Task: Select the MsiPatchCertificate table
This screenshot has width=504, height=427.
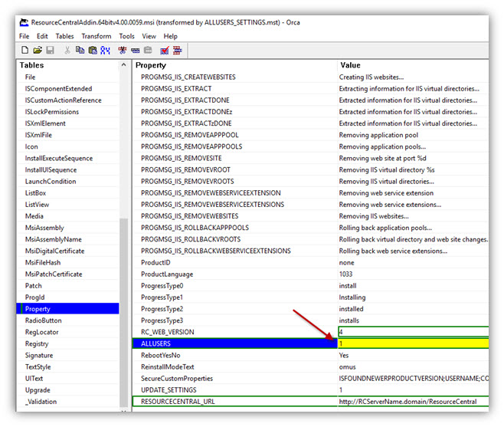Action: (54, 274)
